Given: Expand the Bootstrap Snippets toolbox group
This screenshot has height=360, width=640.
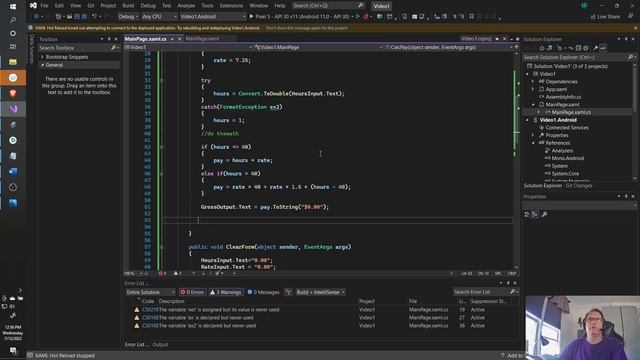Looking at the screenshot, I should tap(42, 57).
